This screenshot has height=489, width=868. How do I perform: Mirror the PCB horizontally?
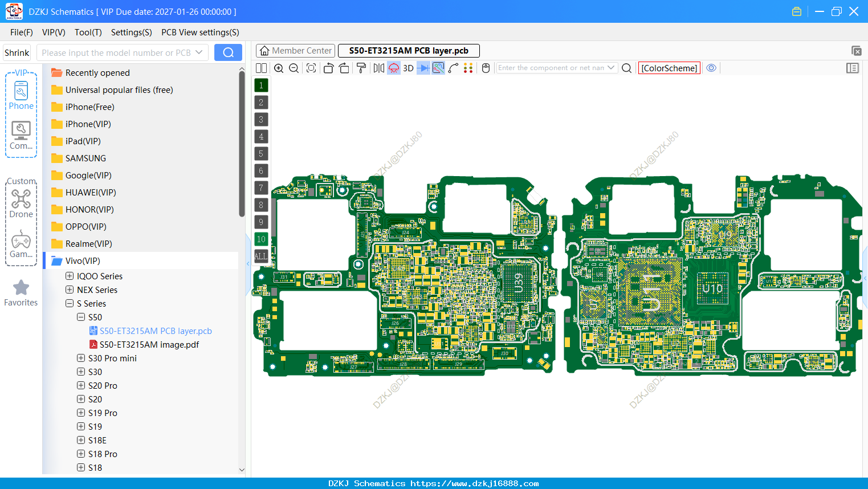tap(379, 68)
